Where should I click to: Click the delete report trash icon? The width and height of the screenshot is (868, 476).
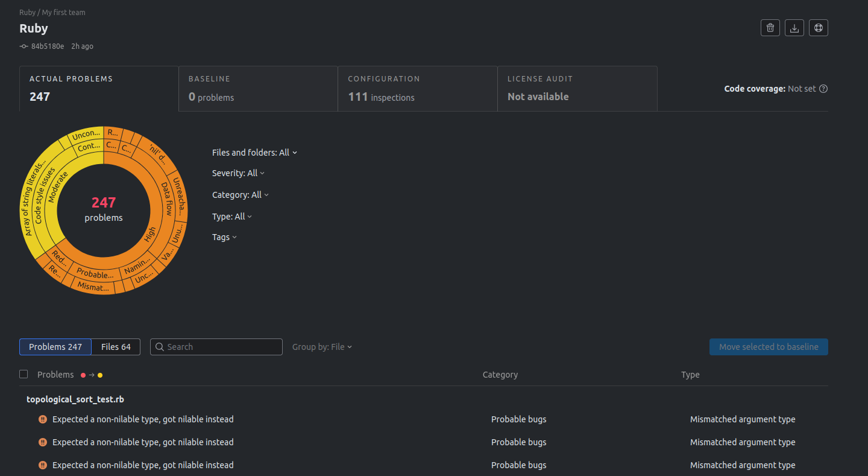(770, 28)
